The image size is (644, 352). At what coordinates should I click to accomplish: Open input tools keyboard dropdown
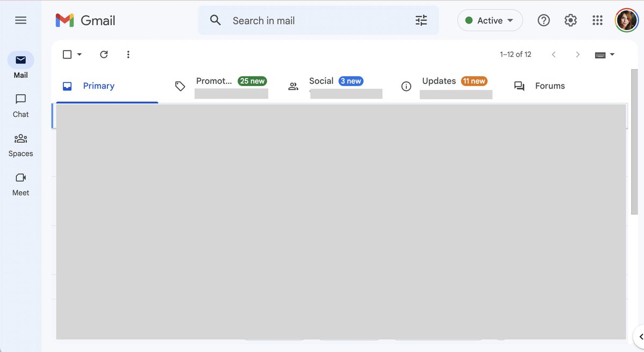tap(605, 54)
